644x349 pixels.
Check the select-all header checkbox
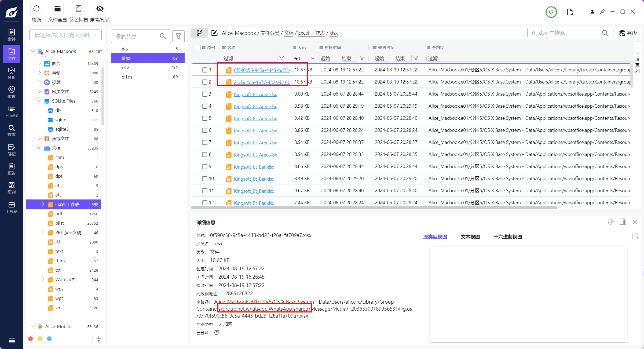tap(198, 48)
